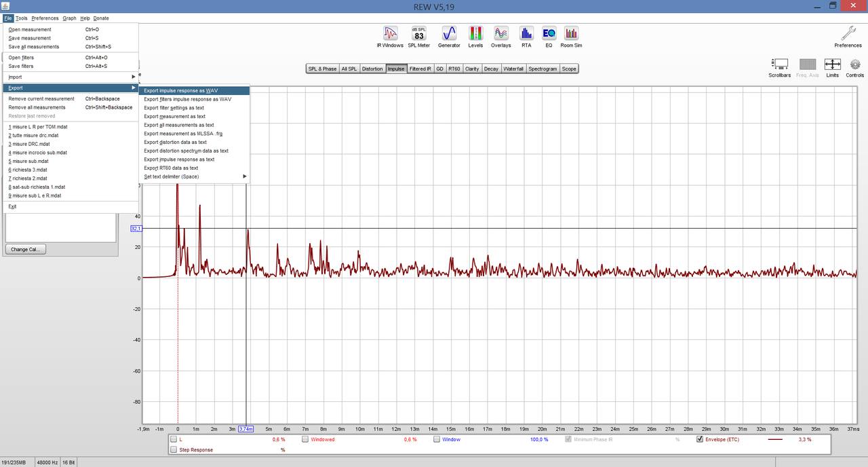The width and height of the screenshot is (868, 467).
Task: Expand the Import submenu
Action: click(x=71, y=77)
